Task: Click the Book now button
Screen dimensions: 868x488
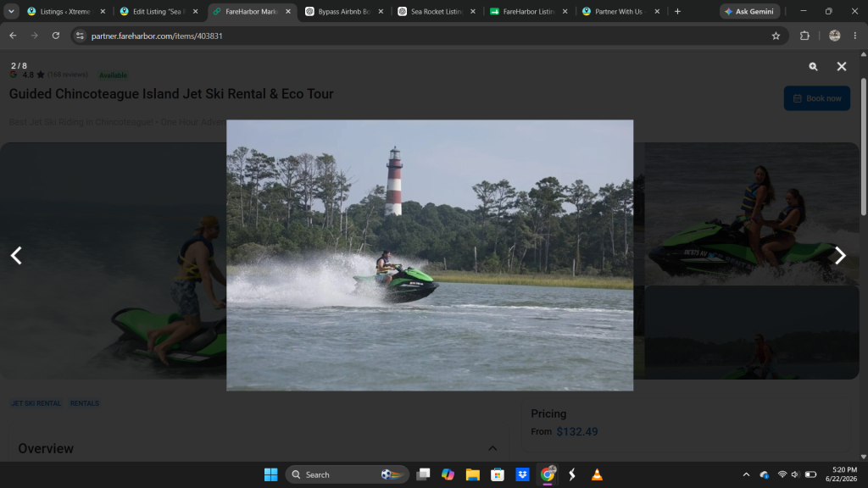Action: point(816,98)
